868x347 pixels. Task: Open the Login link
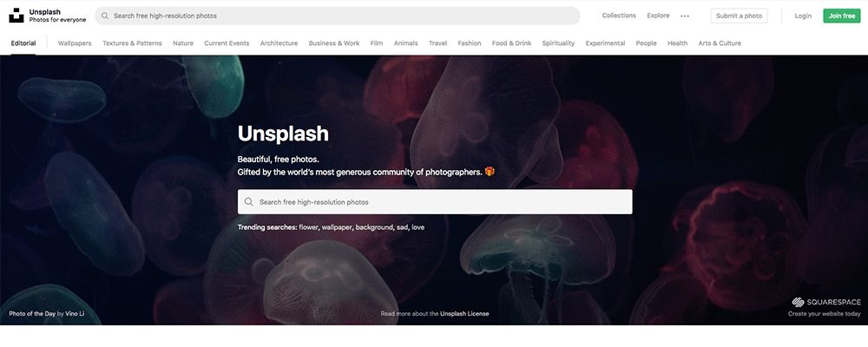tap(803, 16)
